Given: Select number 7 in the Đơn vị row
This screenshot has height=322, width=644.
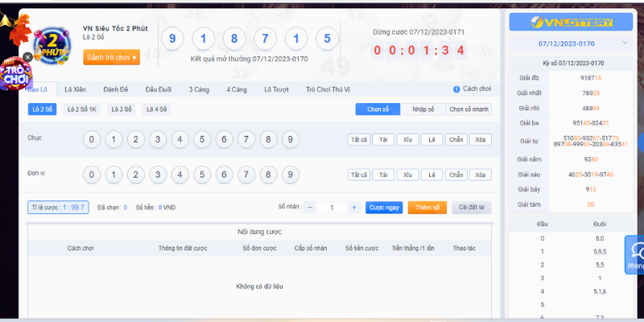Looking at the screenshot, I should click(246, 175).
